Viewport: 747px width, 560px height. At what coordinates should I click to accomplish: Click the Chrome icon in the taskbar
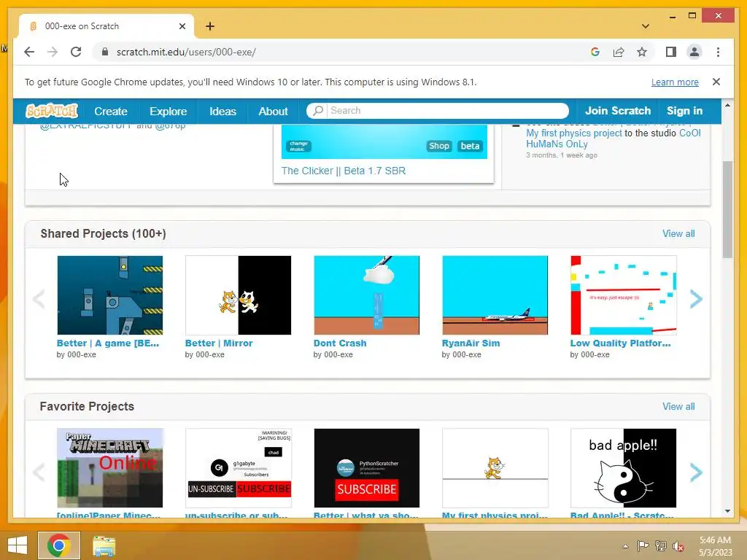point(59,545)
